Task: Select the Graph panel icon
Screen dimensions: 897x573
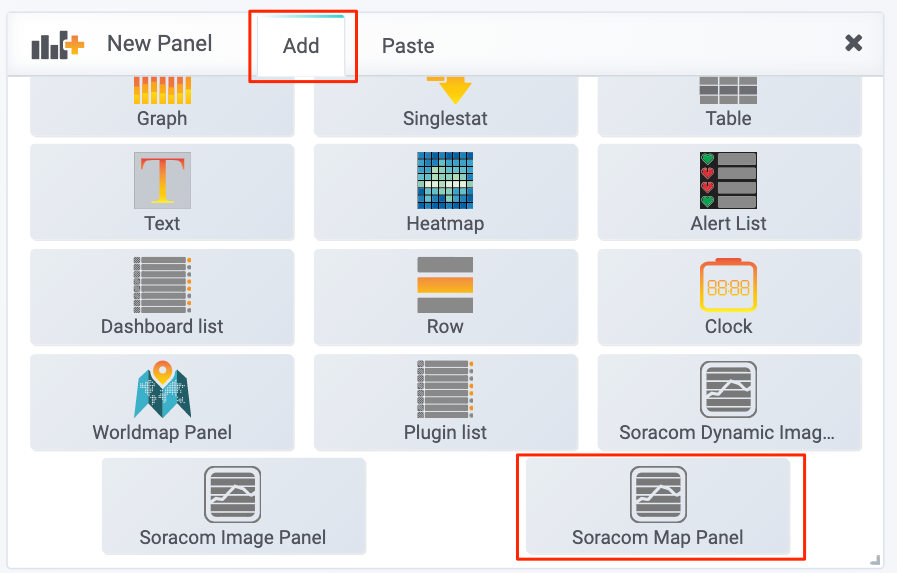Action: tap(162, 90)
